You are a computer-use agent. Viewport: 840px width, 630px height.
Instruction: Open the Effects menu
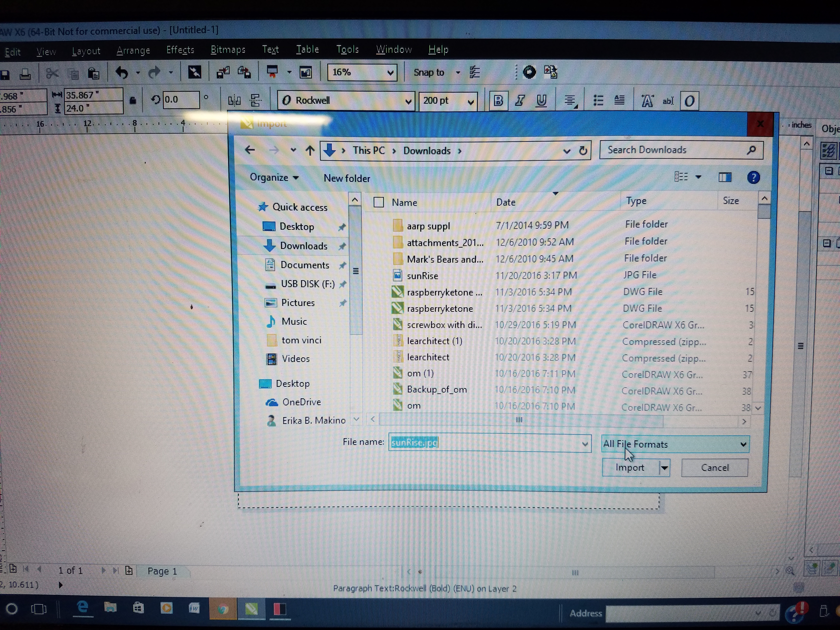(x=180, y=50)
